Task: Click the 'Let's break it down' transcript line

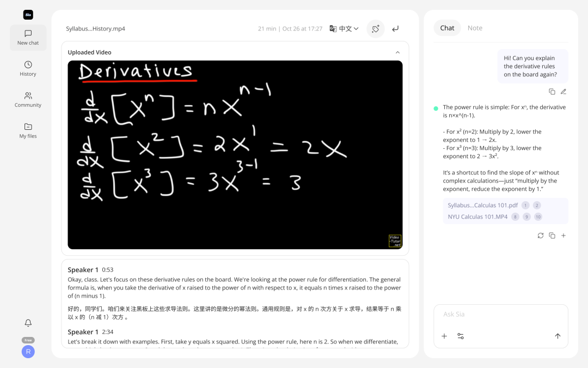Action: 233,342
